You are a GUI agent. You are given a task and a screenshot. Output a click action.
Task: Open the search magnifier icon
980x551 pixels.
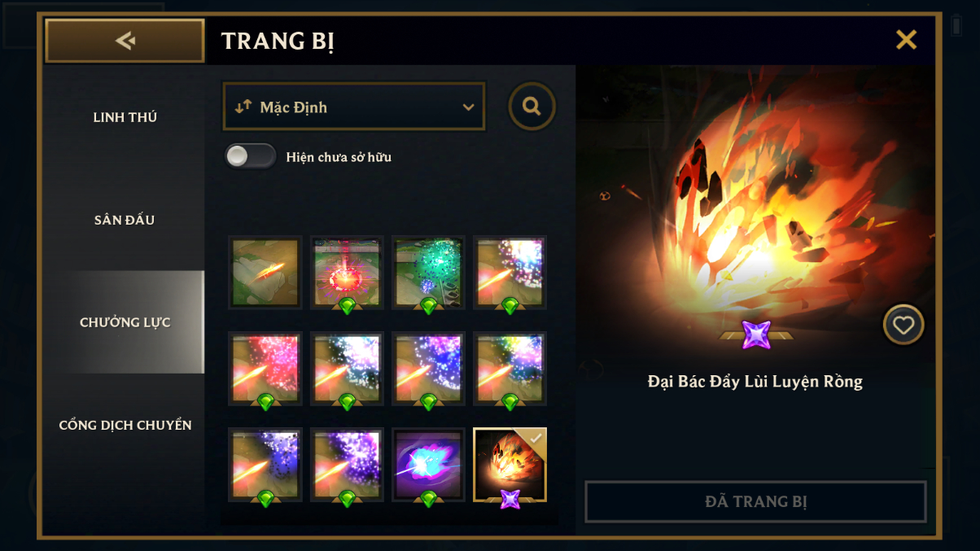(x=532, y=107)
